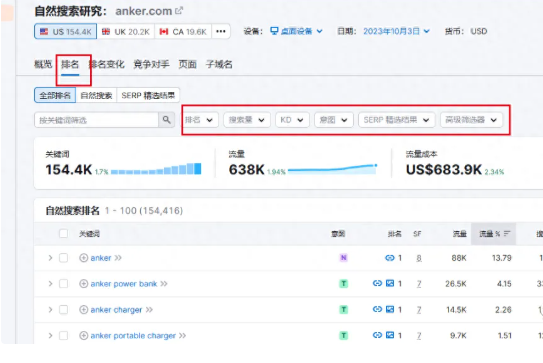Click the sitelink icon in the anker row
This screenshot has width=543, height=363.
[390, 258]
